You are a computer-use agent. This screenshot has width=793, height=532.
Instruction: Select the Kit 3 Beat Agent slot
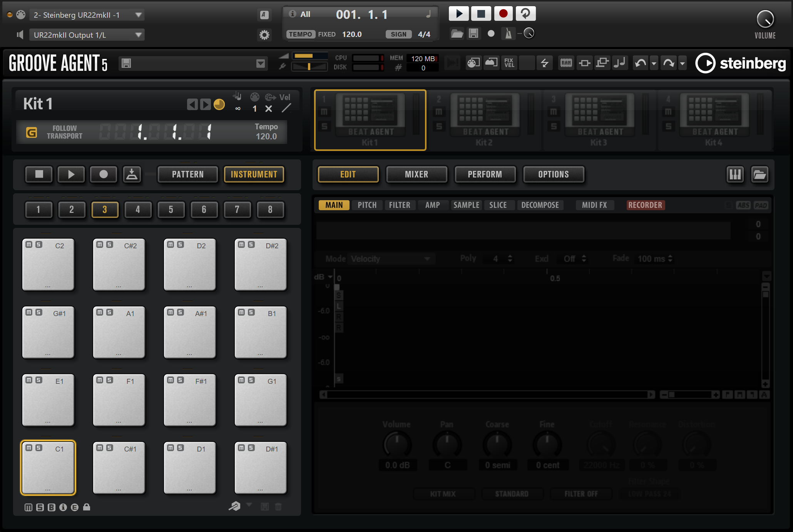point(599,120)
